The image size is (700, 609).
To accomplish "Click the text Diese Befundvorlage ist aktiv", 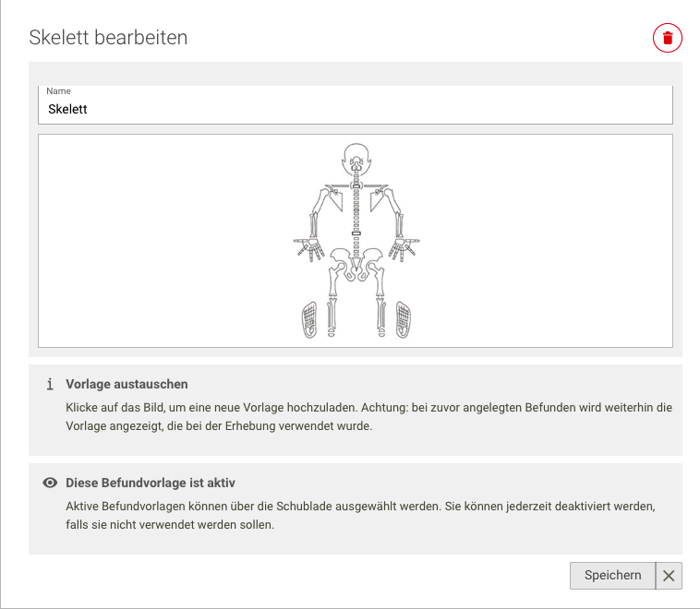I will coord(151,483).
